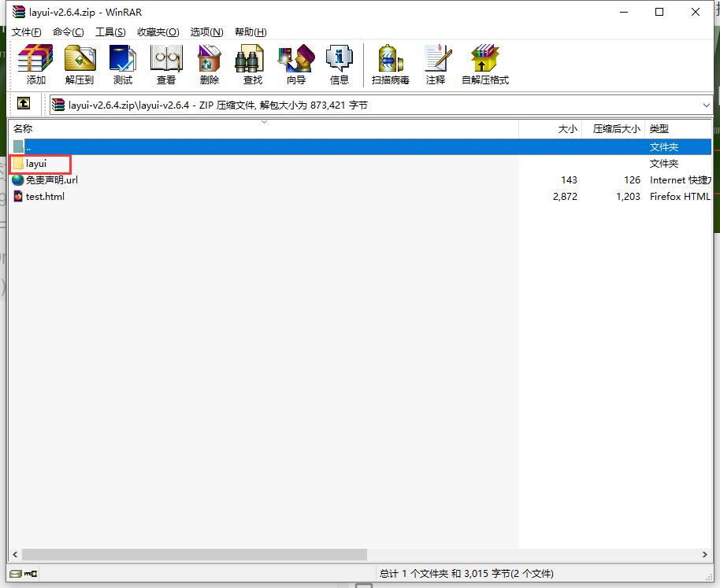Select the 解压到 (Extract To) icon
The image size is (720, 588).
pos(79,64)
